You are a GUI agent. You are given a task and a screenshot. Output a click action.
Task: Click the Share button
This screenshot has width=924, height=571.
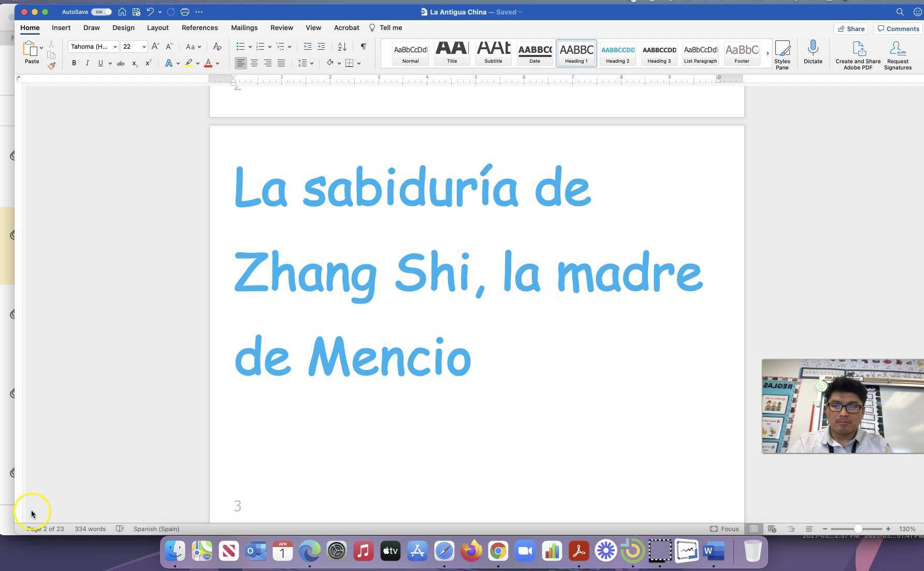pyautogui.click(x=851, y=28)
